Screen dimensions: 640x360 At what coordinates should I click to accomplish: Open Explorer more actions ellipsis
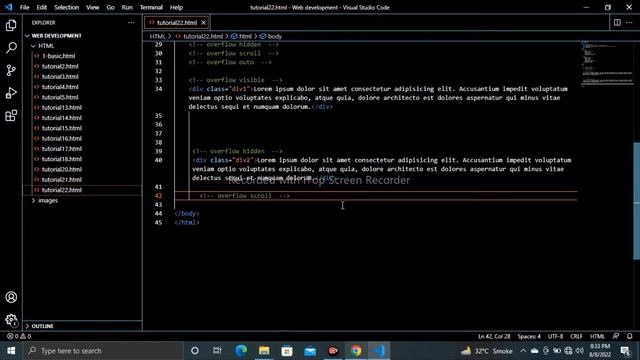[131, 22]
